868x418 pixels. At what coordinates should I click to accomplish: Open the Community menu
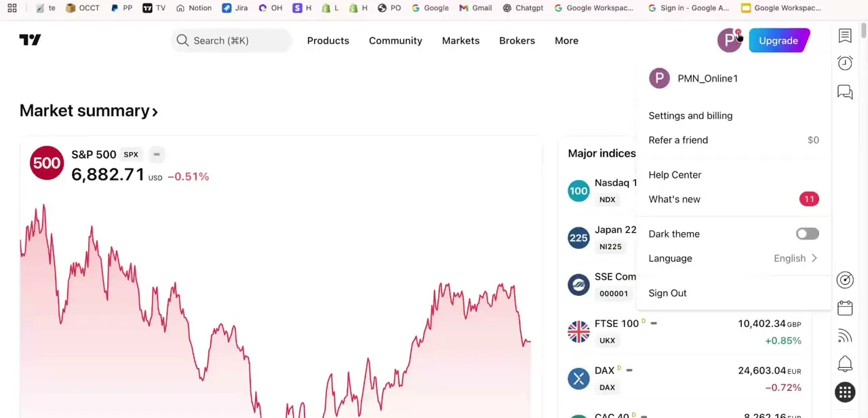[x=395, y=41]
